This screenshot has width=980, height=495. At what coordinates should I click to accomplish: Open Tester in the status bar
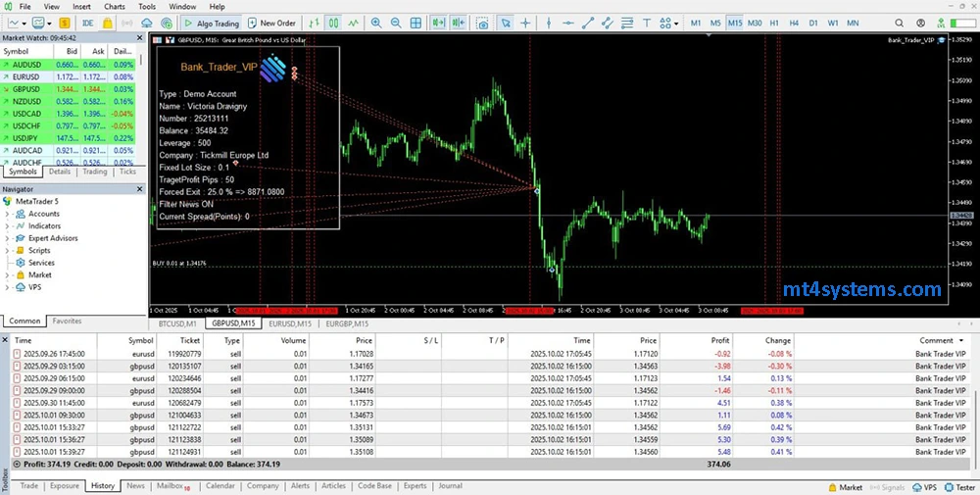point(959,487)
